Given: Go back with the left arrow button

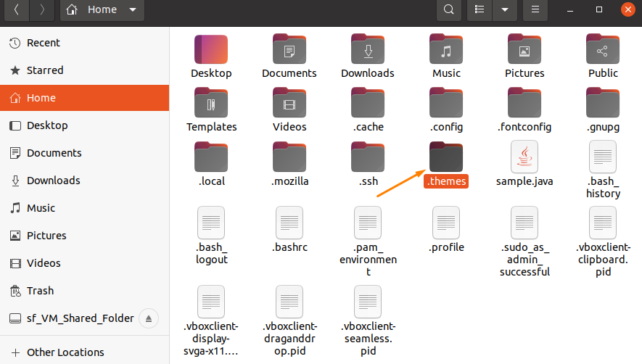Looking at the screenshot, I should (x=17, y=9).
